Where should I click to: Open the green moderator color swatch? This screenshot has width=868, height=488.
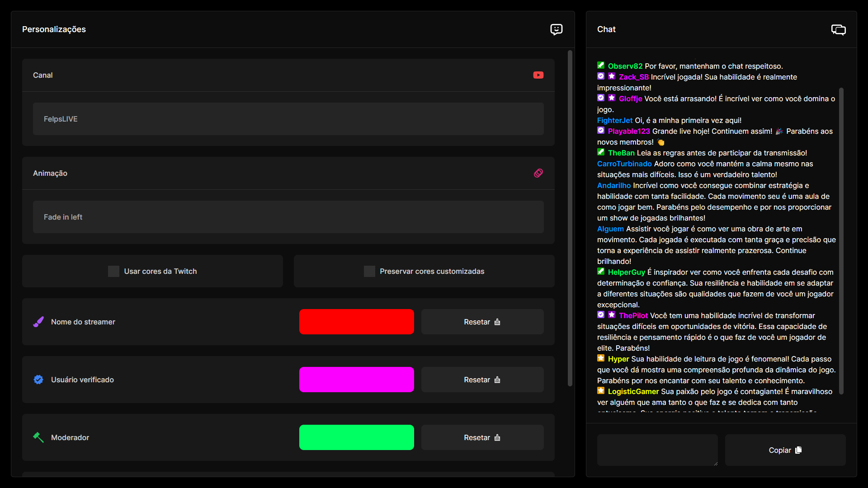pyautogui.click(x=356, y=437)
